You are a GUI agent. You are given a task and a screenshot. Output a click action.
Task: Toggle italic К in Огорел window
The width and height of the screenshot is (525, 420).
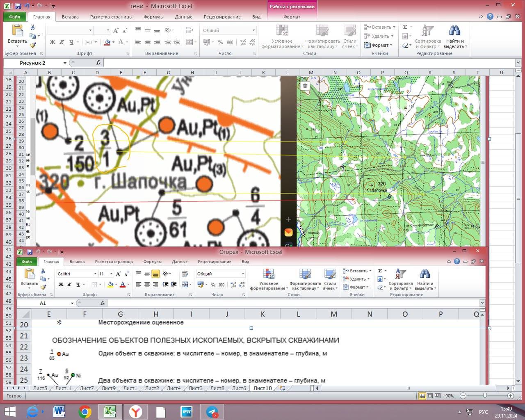point(69,284)
